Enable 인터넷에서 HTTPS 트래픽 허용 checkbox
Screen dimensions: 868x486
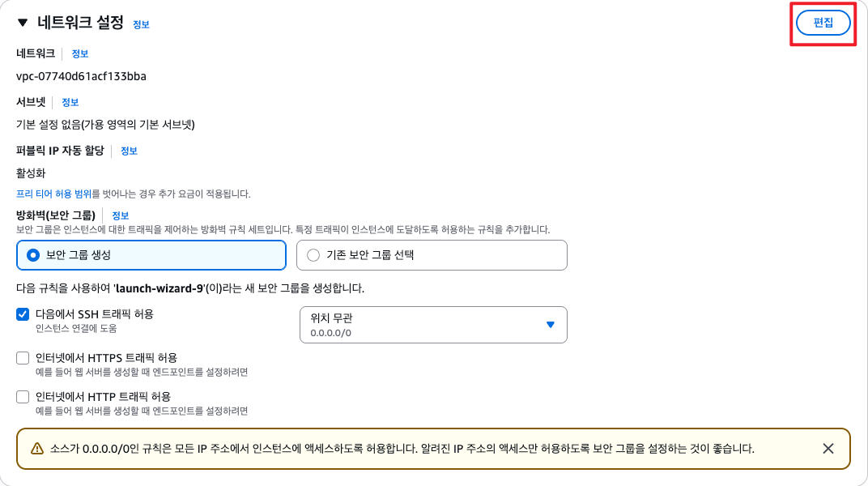(23, 358)
